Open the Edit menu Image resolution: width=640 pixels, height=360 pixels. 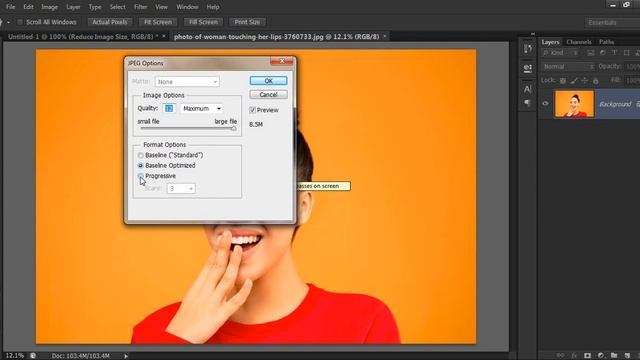click(28, 7)
